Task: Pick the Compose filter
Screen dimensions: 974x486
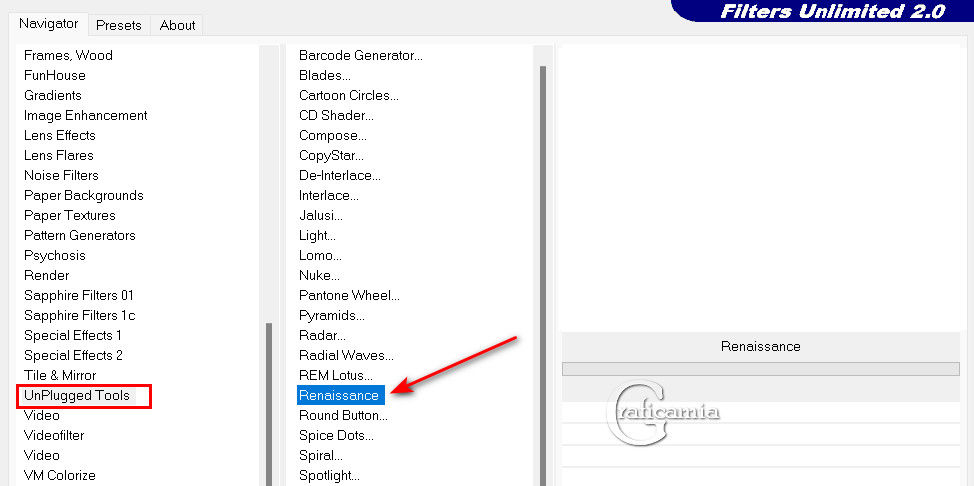Action: pyautogui.click(x=333, y=135)
